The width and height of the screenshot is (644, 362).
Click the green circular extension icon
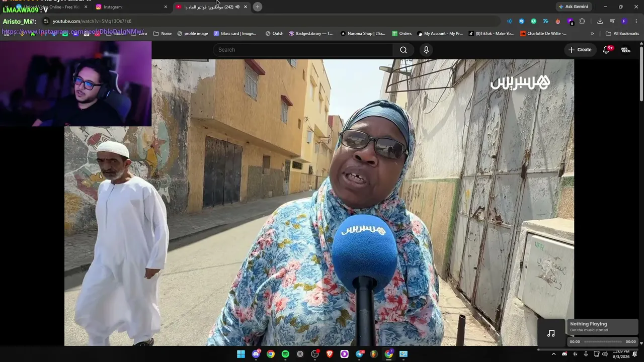[533, 21]
